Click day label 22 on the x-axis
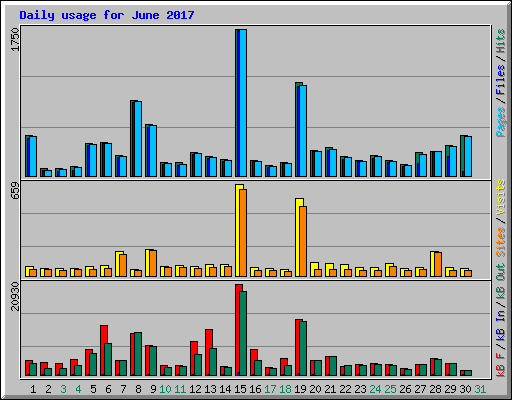The height and width of the screenshot is (400, 512). coord(345,389)
